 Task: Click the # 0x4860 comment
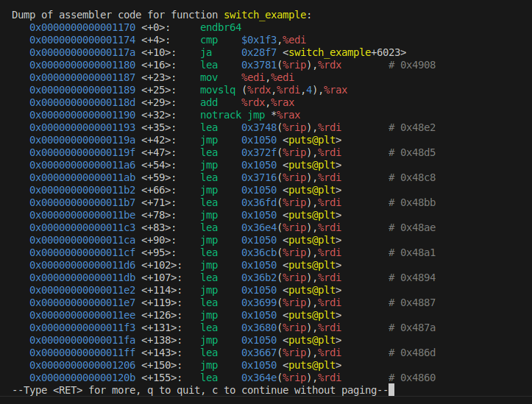412,378
